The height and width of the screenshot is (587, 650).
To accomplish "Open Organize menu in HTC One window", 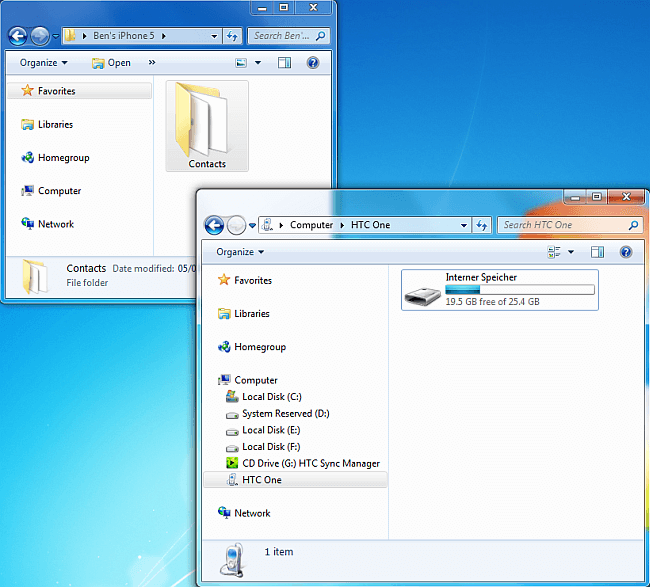I will point(240,252).
